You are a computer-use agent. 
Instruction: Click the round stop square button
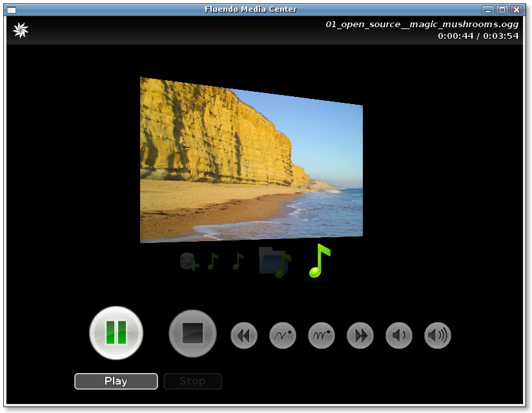[192, 334]
